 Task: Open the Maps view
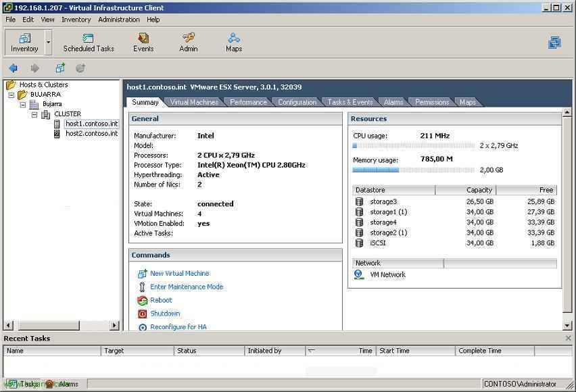tap(234, 43)
